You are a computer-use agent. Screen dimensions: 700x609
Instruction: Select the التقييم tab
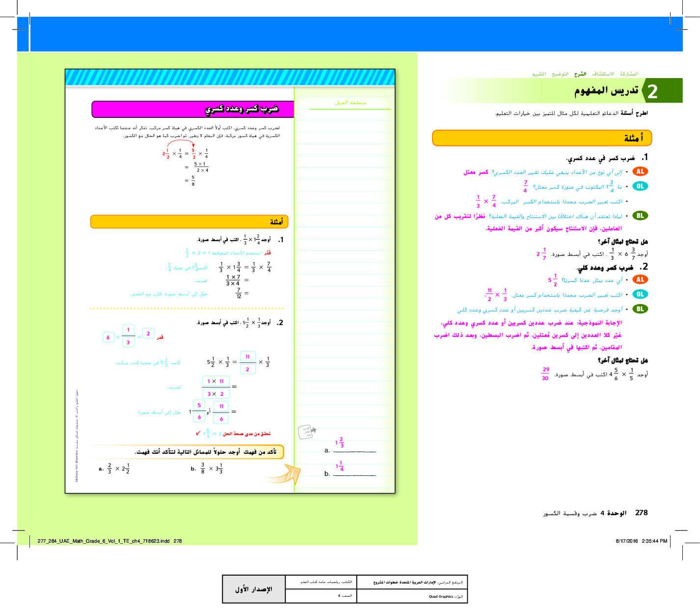[x=539, y=74]
